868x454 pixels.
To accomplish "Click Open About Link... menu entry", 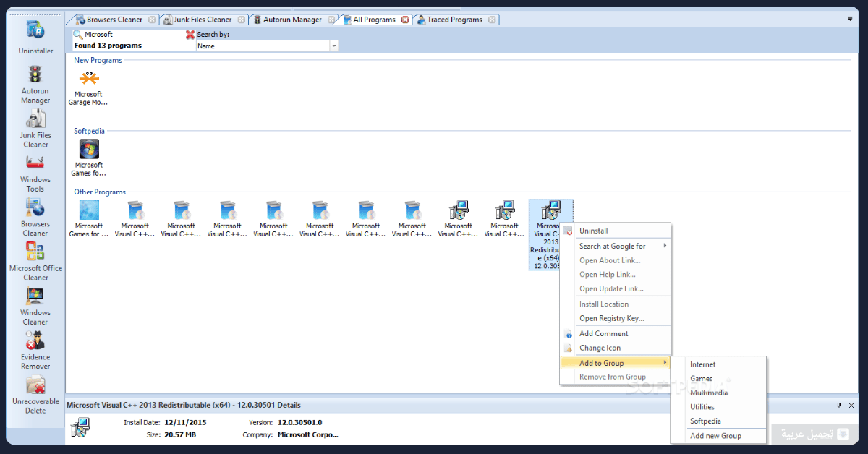I will coord(616,260).
